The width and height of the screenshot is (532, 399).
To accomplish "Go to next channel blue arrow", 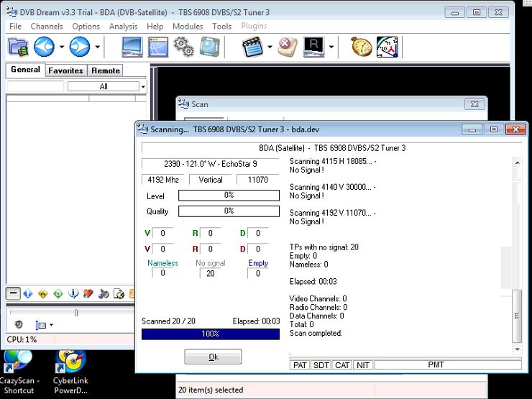I will pos(80,47).
